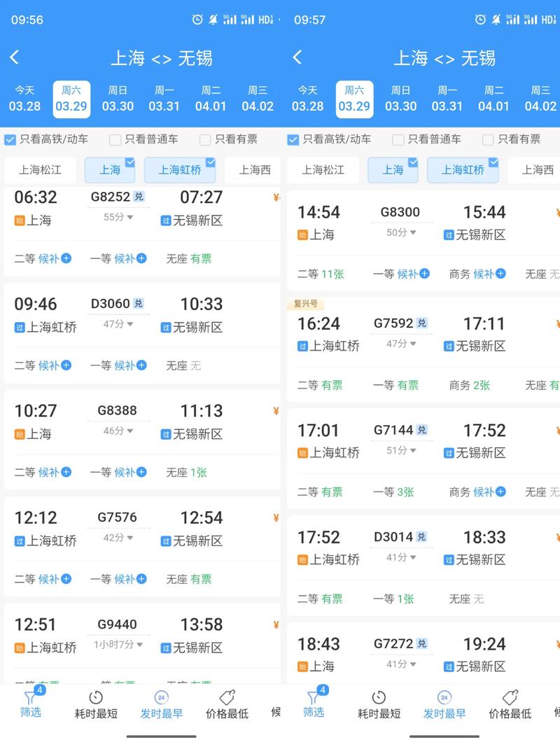
Task: Open the 上海虹桥 station dropdown arrow
Action: [213, 164]
